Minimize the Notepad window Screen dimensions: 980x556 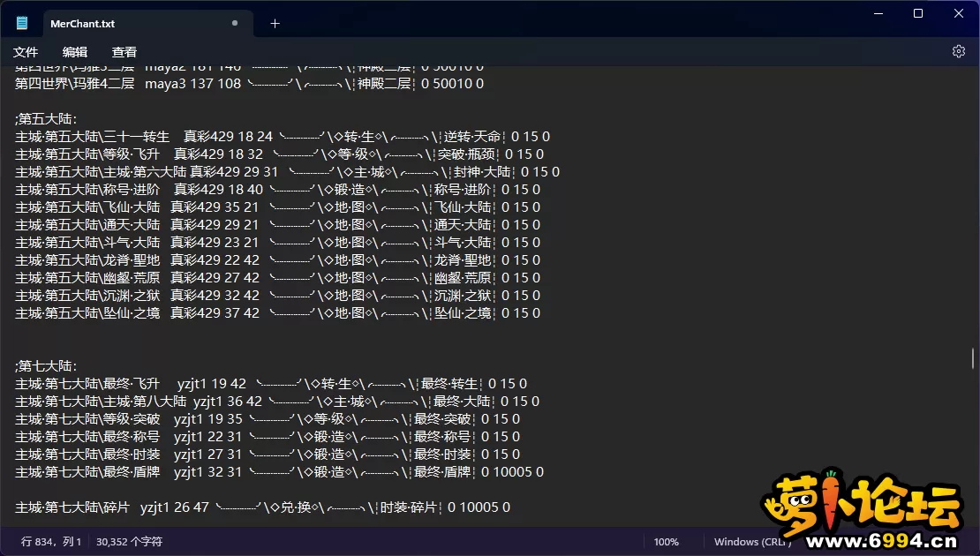[878, 13]
